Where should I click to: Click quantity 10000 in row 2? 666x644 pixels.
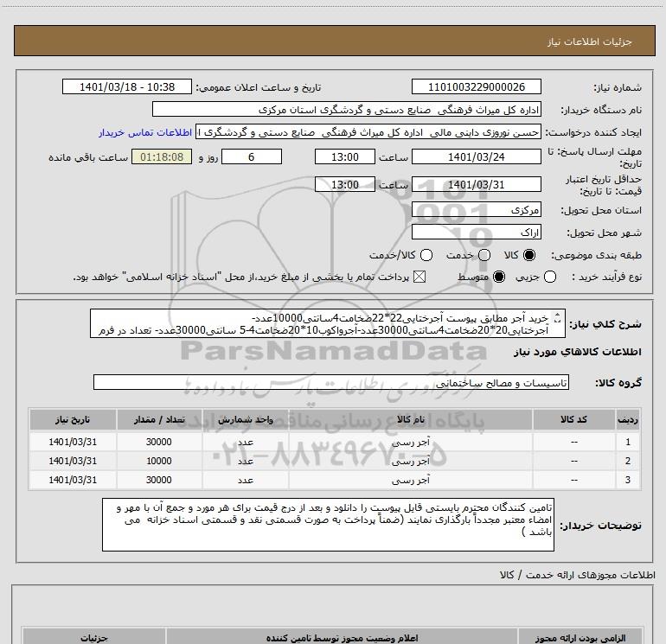(159, 461)
